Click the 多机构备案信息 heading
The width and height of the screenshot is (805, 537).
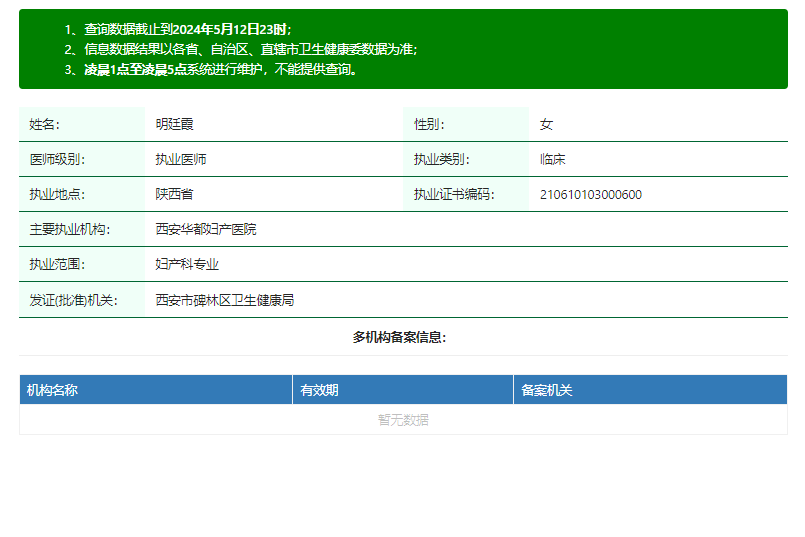399,337
